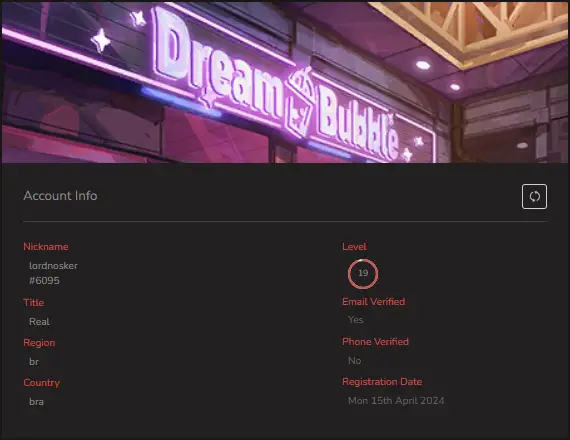The image size is (570, 440).
Task: Click the No phone verified value
Action: coord(354,361)
